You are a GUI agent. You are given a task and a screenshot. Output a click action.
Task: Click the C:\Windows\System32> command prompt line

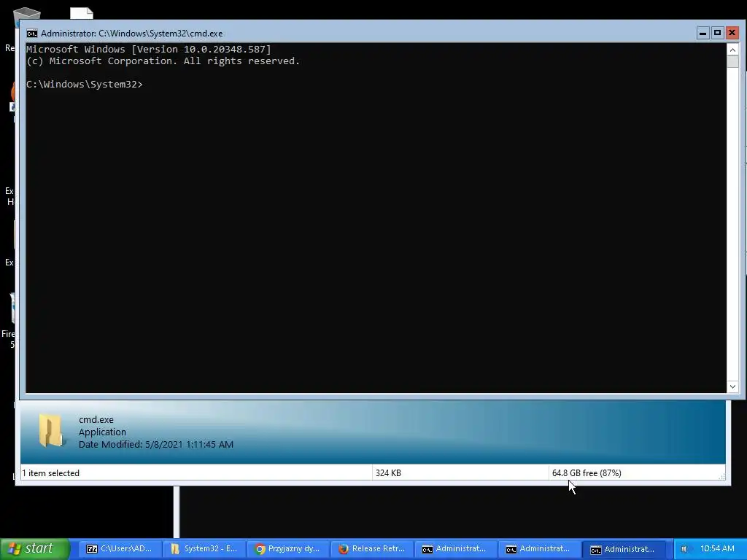(85, 85)
